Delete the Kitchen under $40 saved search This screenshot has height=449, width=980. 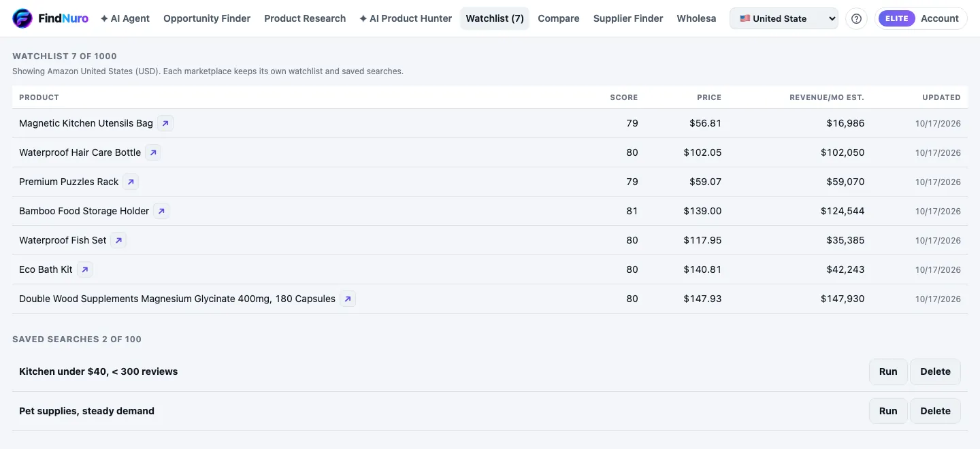(935, 371)
